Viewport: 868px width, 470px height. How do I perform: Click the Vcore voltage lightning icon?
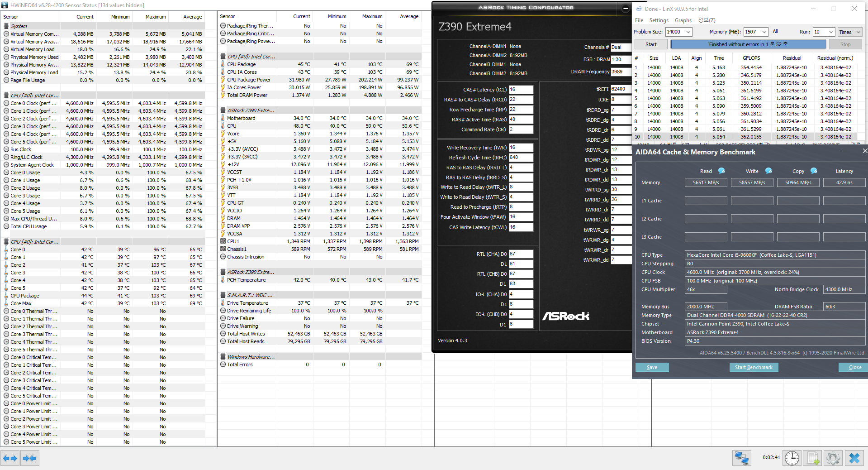[223, 134]
